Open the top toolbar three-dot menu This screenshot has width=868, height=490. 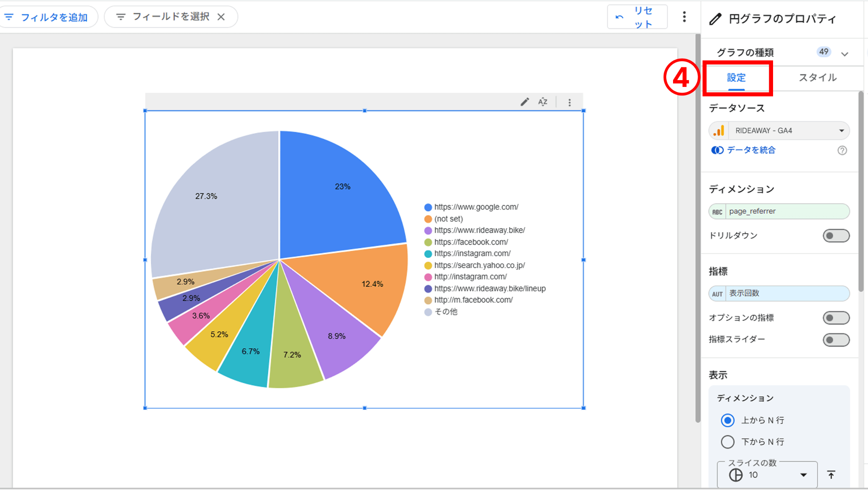click(684, 17)
